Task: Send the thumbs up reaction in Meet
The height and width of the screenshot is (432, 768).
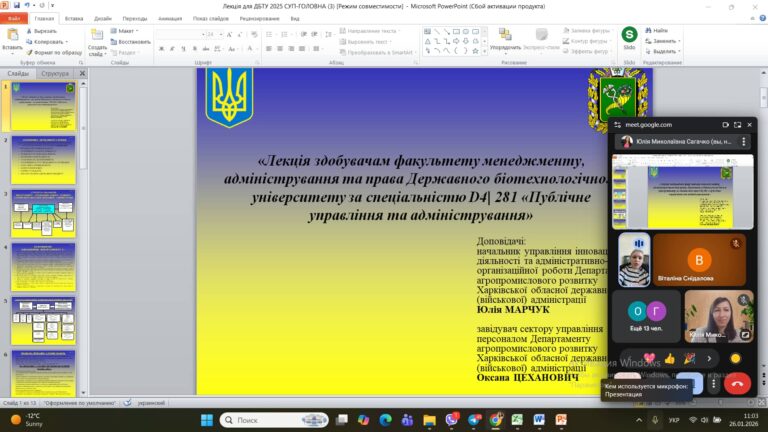Action: point(670,358)
